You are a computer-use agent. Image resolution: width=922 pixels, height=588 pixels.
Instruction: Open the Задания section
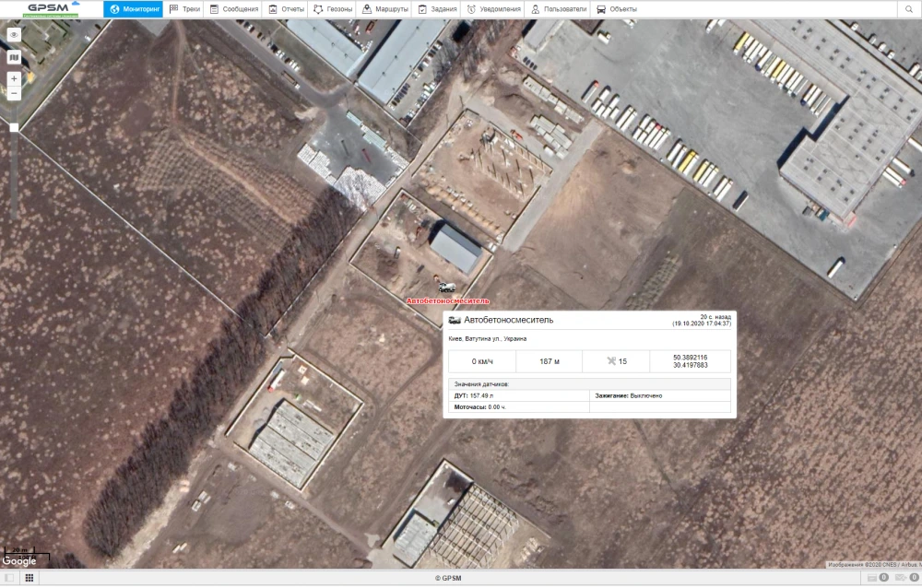pyautogui.click(x=436, y=9)
